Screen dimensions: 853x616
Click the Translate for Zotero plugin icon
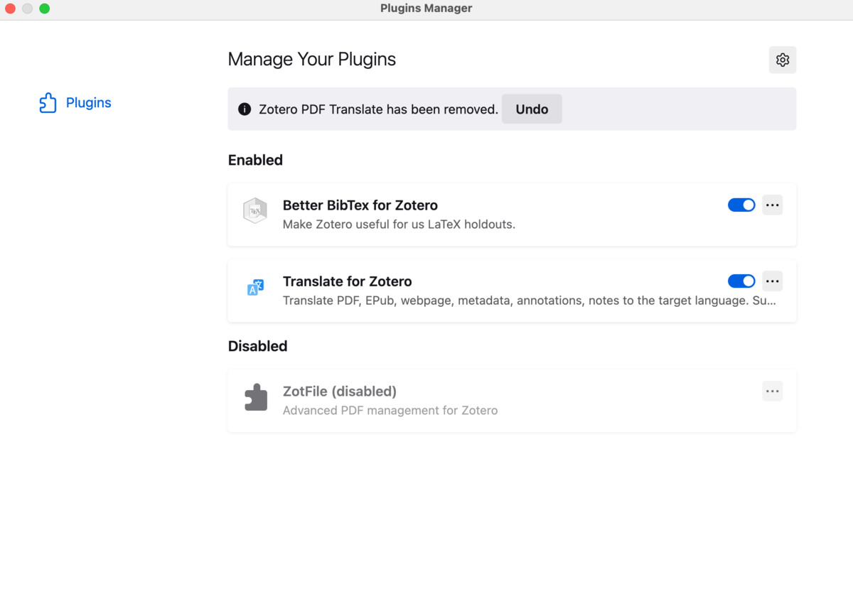click(255, 287)
